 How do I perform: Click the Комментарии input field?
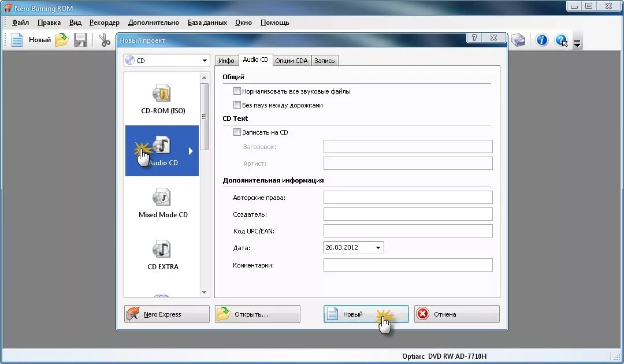[408, 265]
